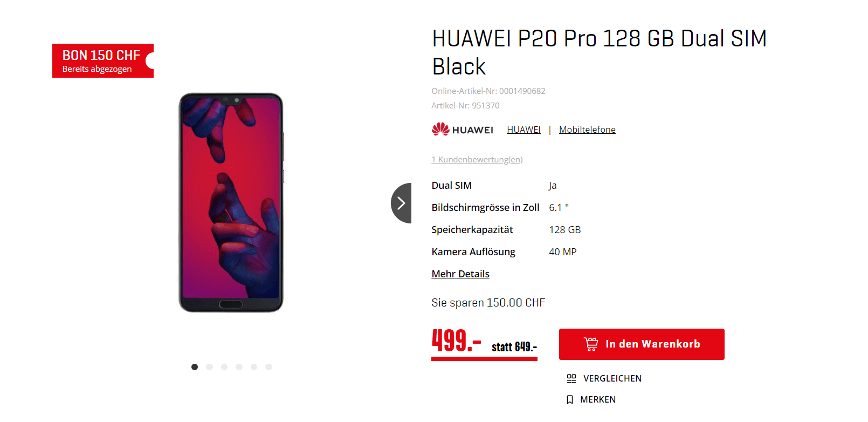Screen dimensions: 868x422
Task: Click the compare icon beside VERGLEICHEN
Action: click(x=571, y=378)
